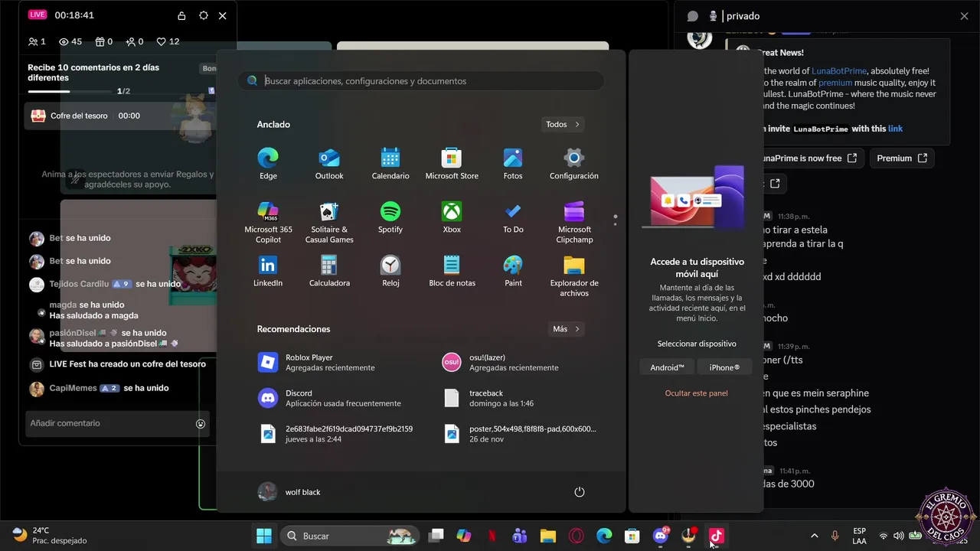Open Microsoft Store in taskbar
This screenshot has height=551, width=980.
(x=632, y=536)
